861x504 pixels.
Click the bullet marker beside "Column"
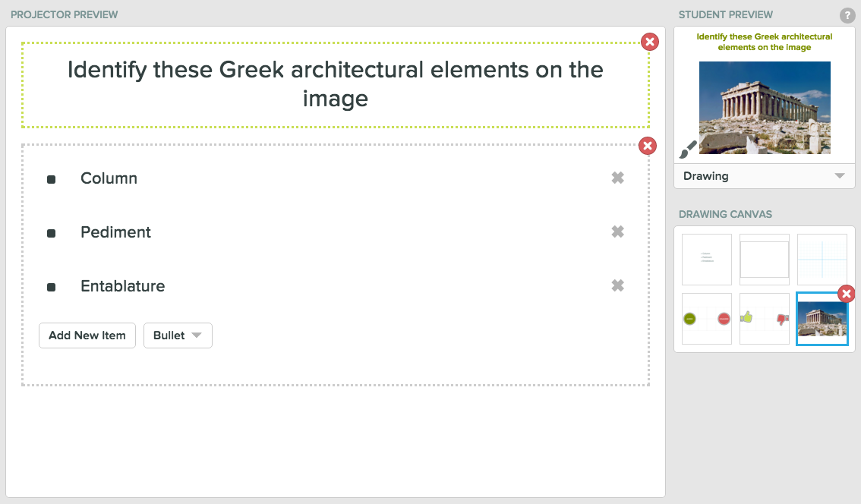click(52, 179)
